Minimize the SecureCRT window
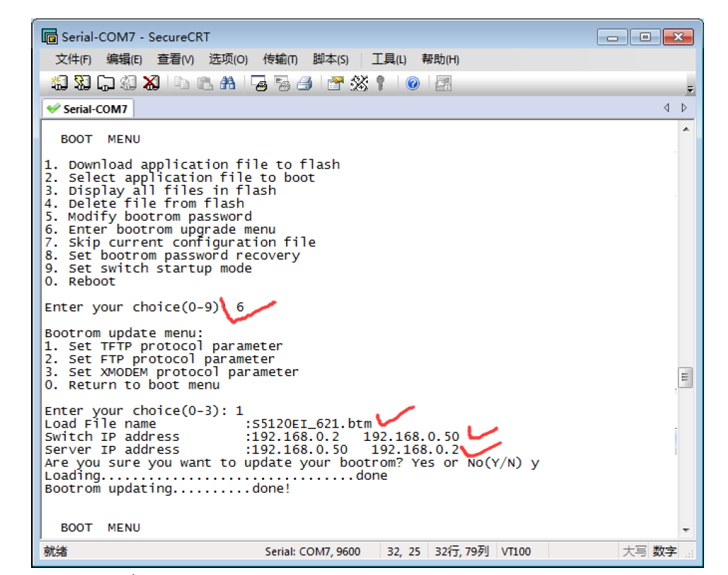This screenshot has height=575, width=728. (x=612, y=37)
